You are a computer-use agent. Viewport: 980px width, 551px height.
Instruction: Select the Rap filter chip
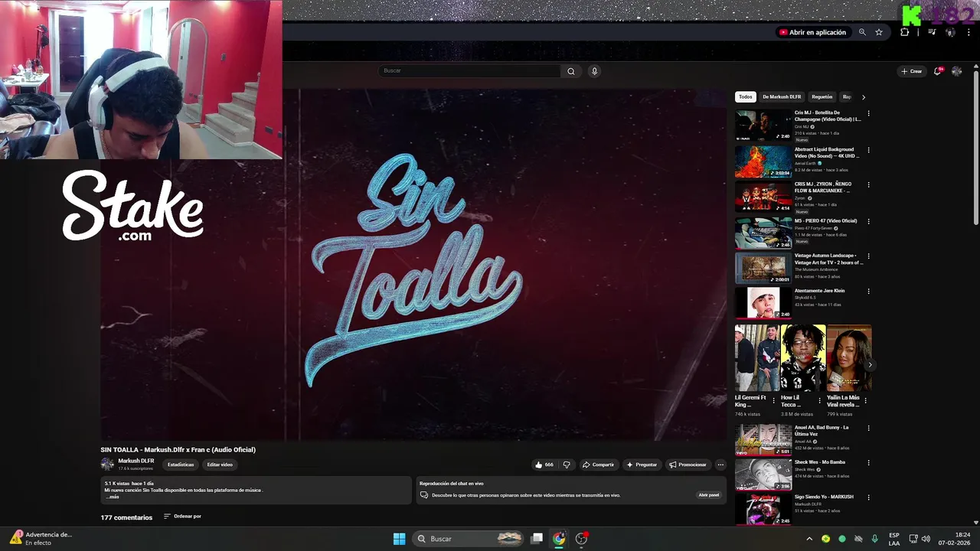(847, 97)
